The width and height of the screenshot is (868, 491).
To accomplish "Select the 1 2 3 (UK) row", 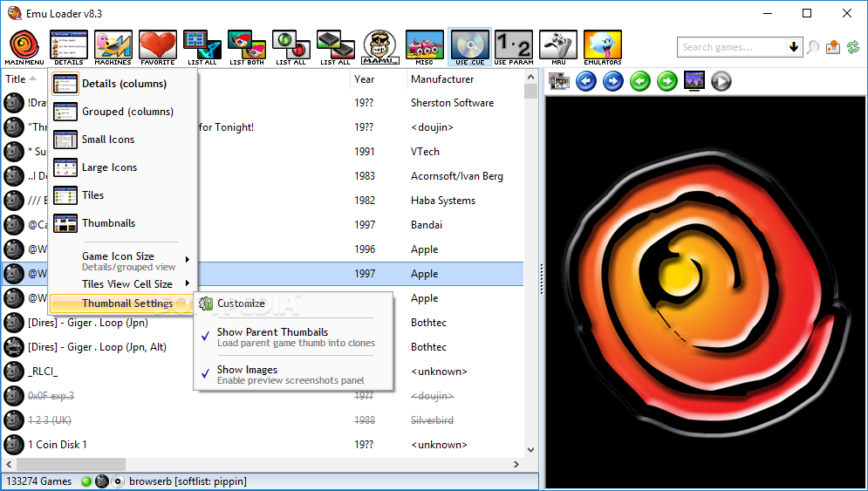I will click(x=263, y=420).
